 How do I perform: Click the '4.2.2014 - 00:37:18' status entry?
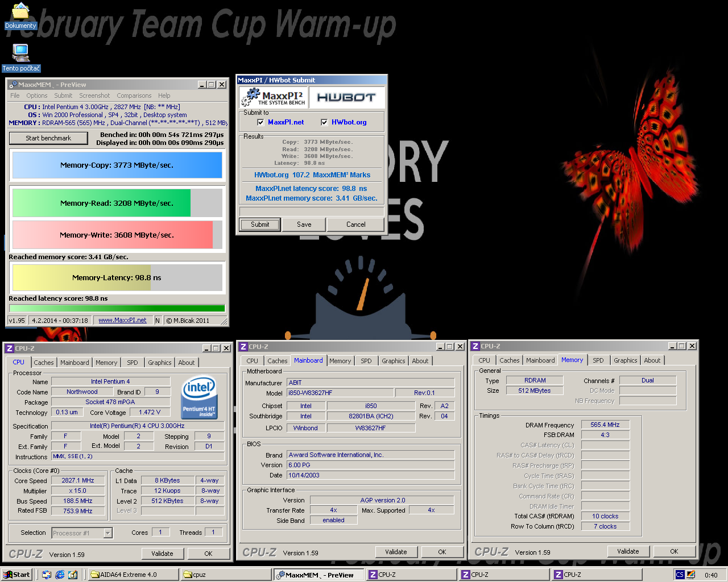[x=60, y=321]
